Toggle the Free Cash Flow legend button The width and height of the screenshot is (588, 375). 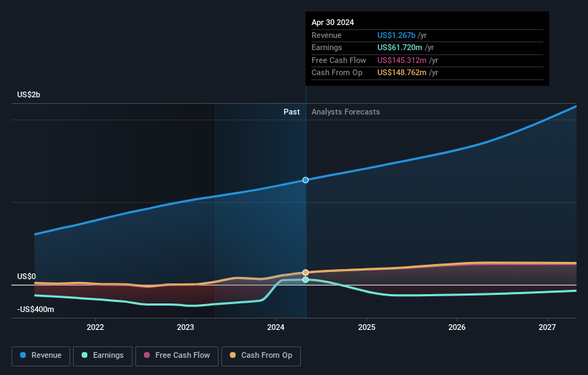coord(177,356)
